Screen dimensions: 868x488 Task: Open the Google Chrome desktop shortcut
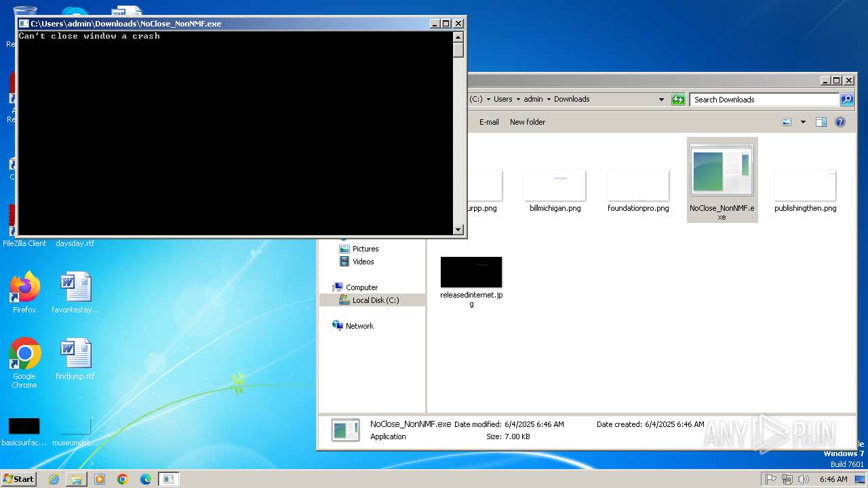(24, 363)
